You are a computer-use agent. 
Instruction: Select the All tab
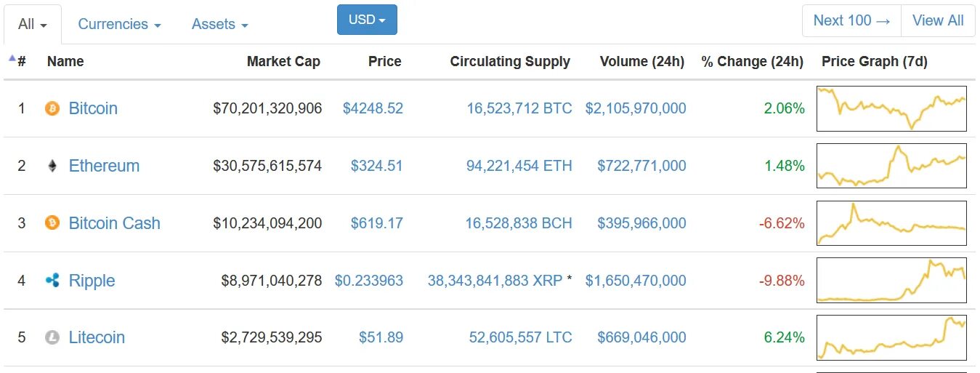pos(33,24)
